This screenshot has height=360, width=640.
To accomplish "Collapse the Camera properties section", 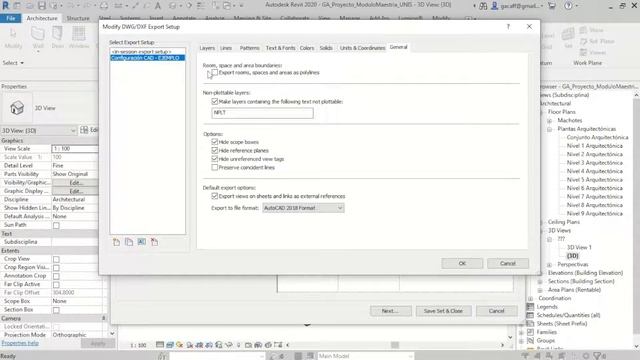I will coord(103,318).
